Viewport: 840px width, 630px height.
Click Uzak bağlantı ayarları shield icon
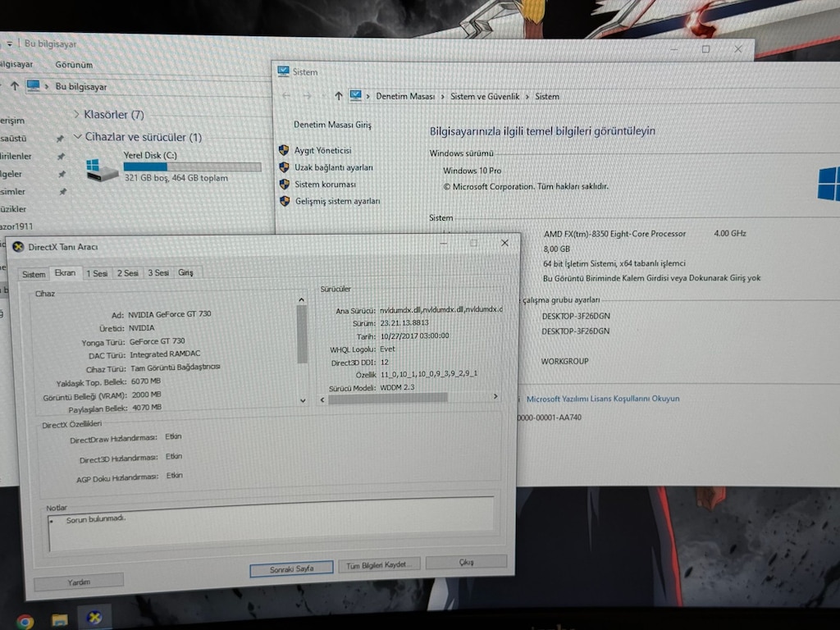point(284,167)
